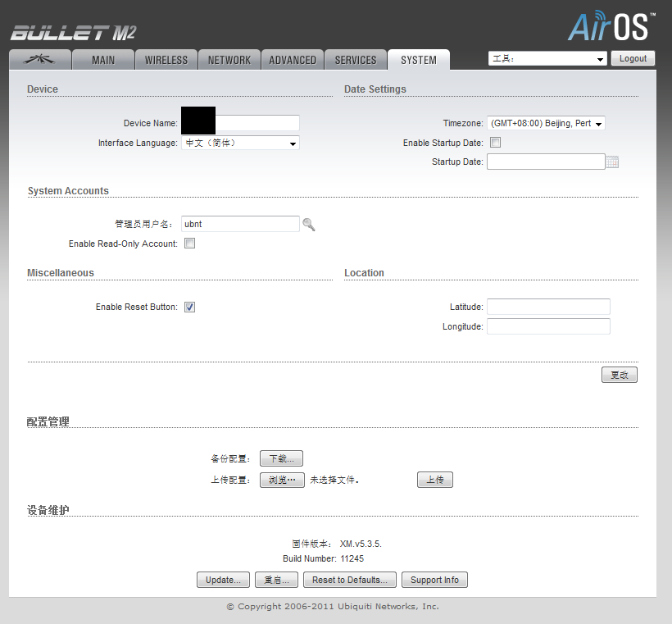672x624 pixels.
Task: Toggle the Enable Reset Button checkbox
Action: [190, 307]
